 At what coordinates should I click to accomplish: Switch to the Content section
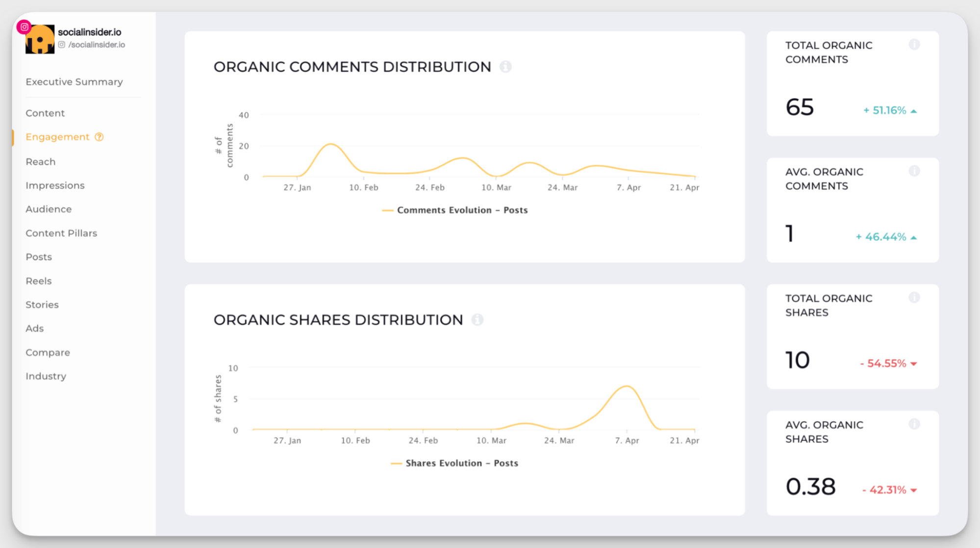45,113
